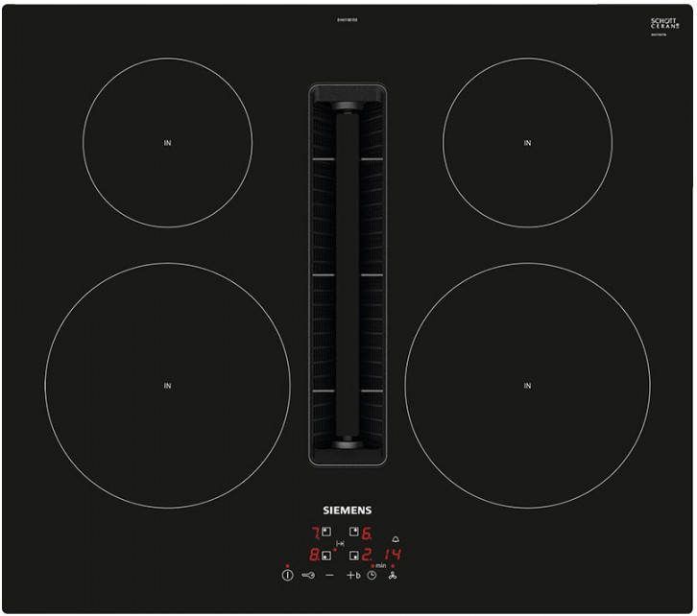Increase power with the plus boost key

[353, 575]
